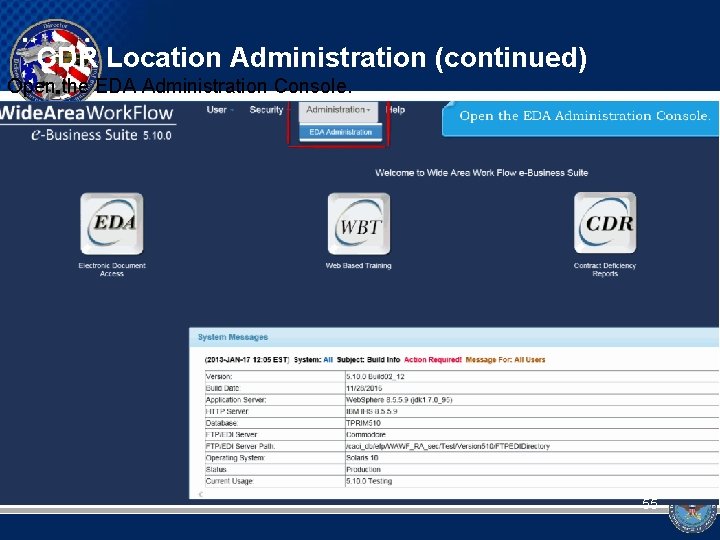The width and height of the screenshot is (720, 540).
Task: Click the Contract Deficiency Reports label
Action: pyautogui.click(x=605, y=270)
